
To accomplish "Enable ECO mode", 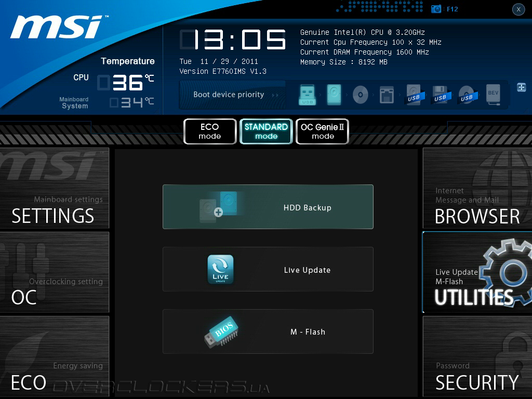I will tap(210, 131).
